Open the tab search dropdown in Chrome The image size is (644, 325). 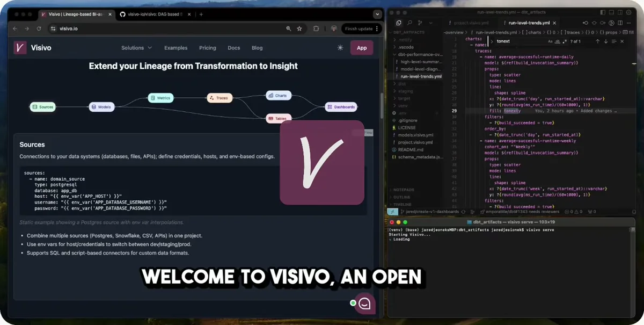(377, 15)
